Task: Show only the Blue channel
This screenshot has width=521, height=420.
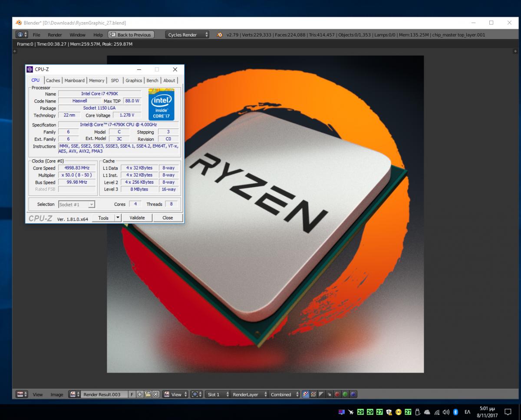Action: (x=353, y=394)
